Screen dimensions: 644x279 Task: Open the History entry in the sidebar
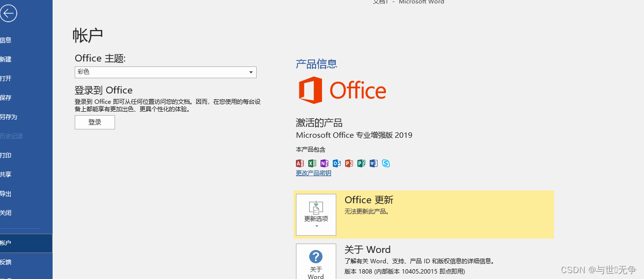tap(26, 136)
